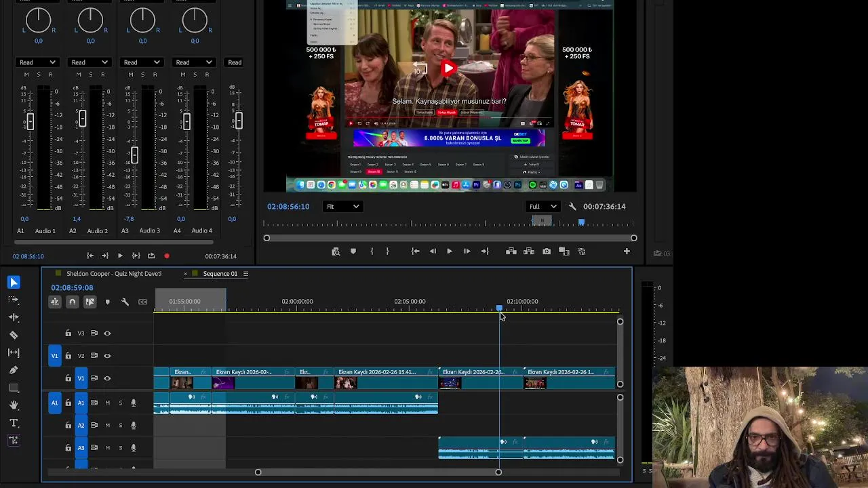The height and width of the screenshot is (488, 868).
Task: Click the Audio 2 pan knob
Action: coord(90,20)
